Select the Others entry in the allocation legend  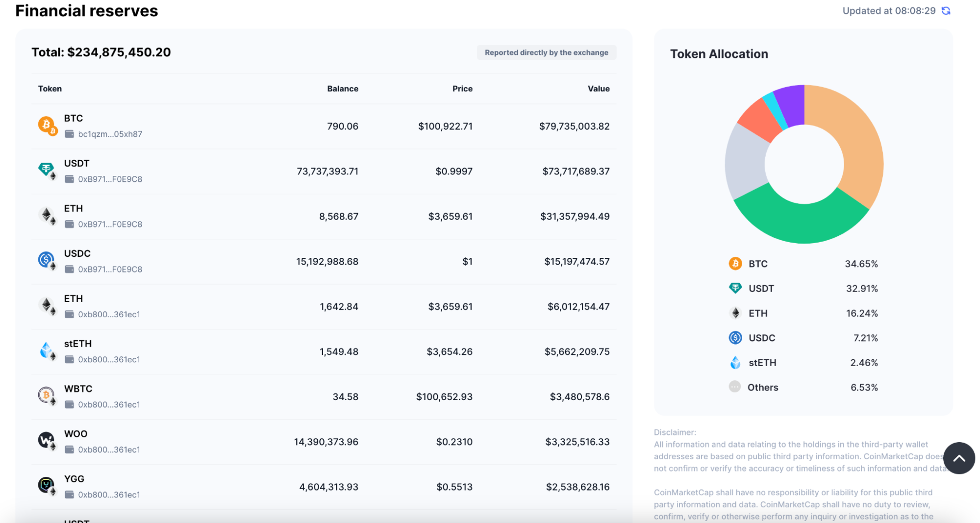(762, 387)
